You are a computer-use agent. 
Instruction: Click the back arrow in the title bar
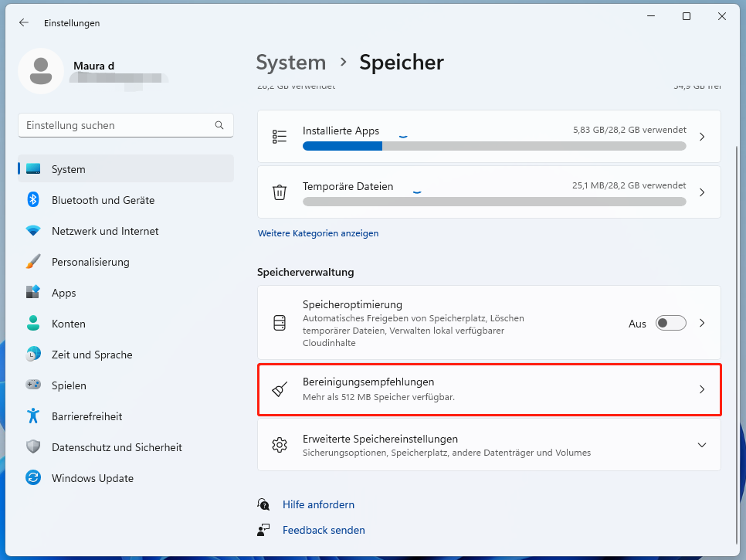23,22
